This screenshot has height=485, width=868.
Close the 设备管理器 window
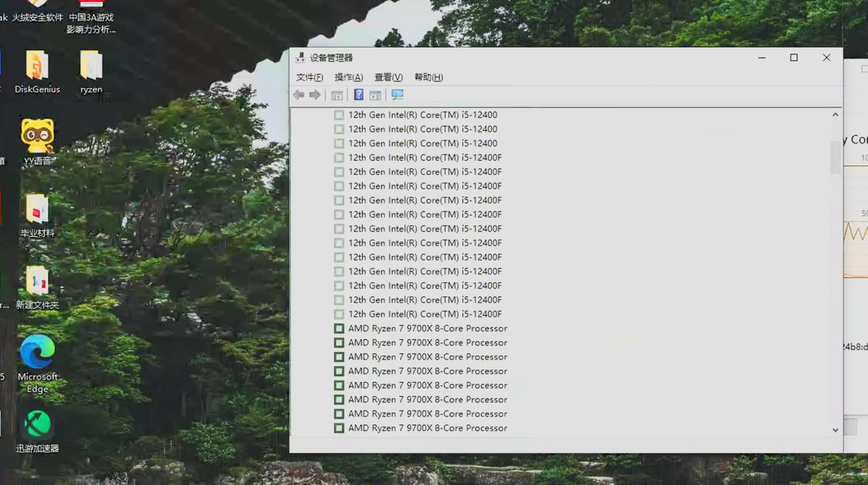tap(826, 58)
